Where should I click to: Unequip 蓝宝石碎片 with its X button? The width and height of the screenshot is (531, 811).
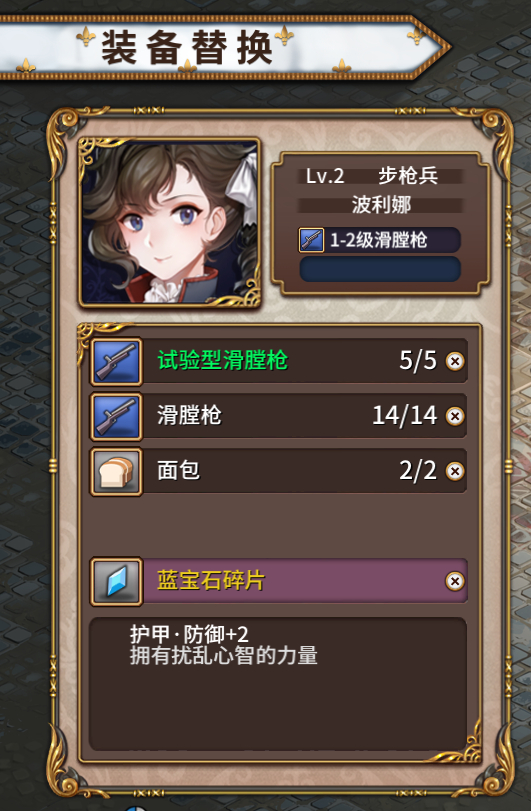(x=455, y=581)
